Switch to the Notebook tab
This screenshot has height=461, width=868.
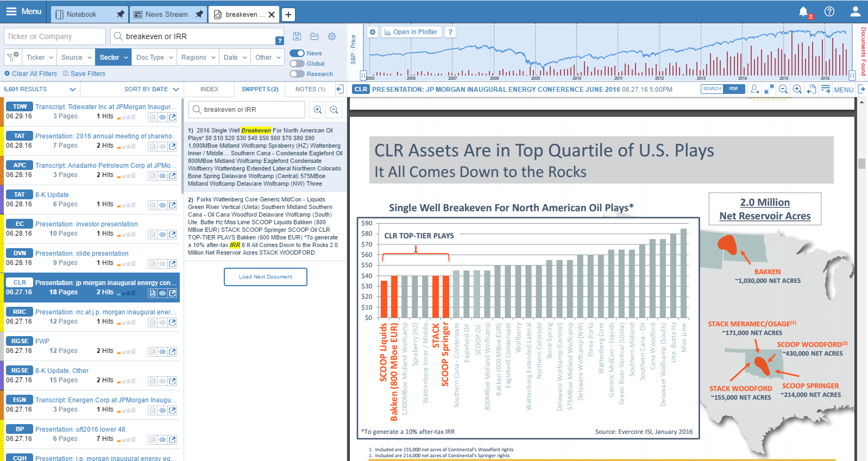click(90, 14)
